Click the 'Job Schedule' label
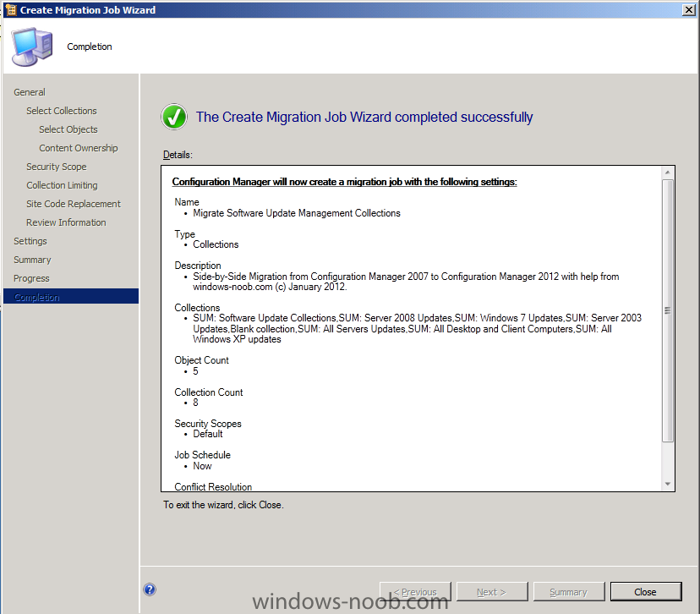 coord(202,455)
